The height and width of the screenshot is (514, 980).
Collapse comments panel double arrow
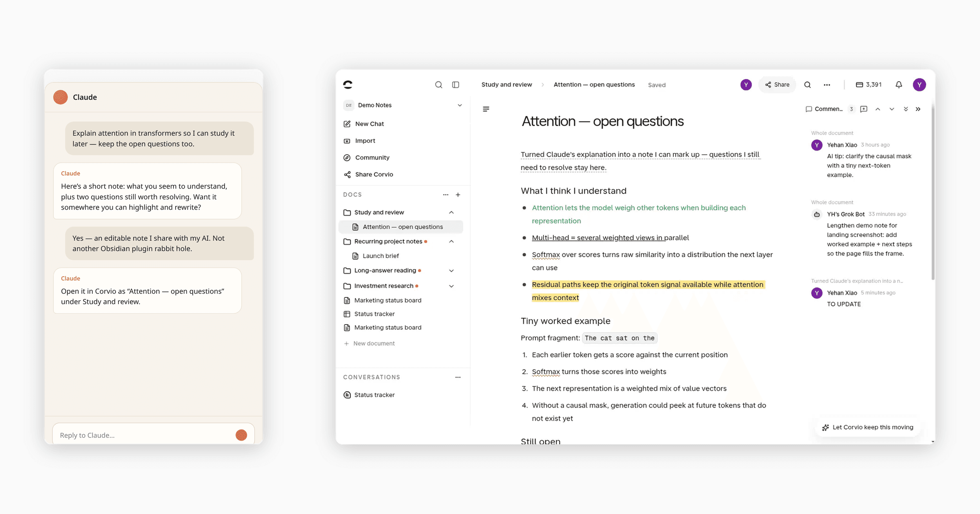(x=918, y=109)
